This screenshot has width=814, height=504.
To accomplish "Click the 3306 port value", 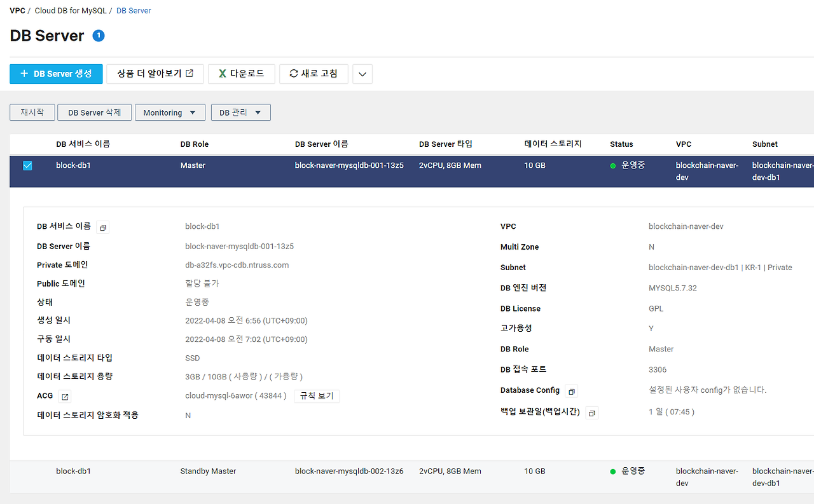I will pyautogui.click(x=658, y=370).
